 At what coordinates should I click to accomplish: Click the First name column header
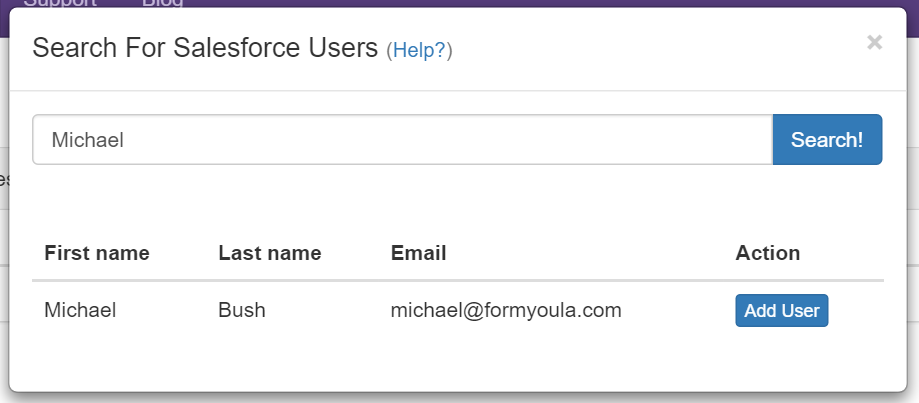pos(97,253)
